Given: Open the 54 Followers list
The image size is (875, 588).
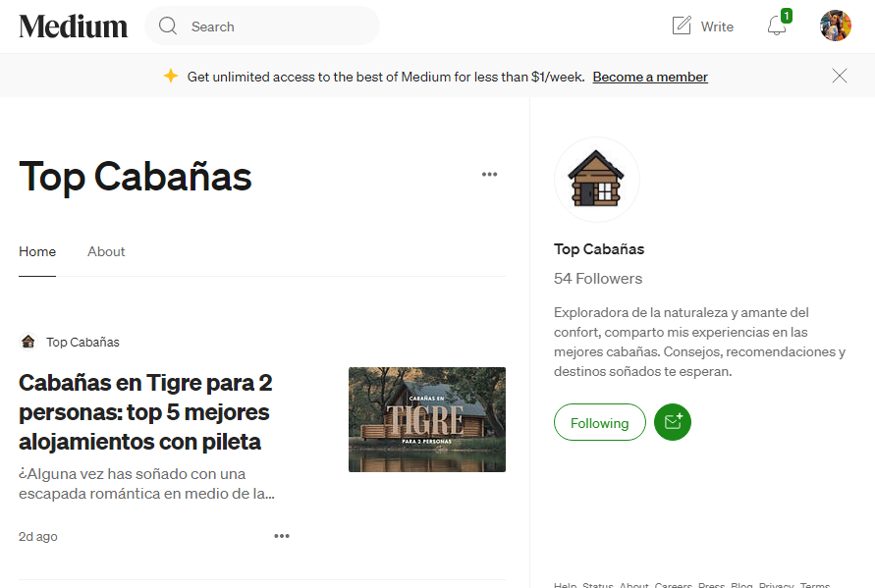Looking at the screenshot, I should pos(598,279).
